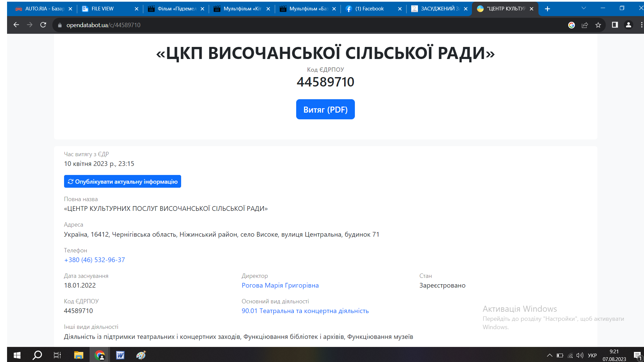Open Word from taskbar

120,355
